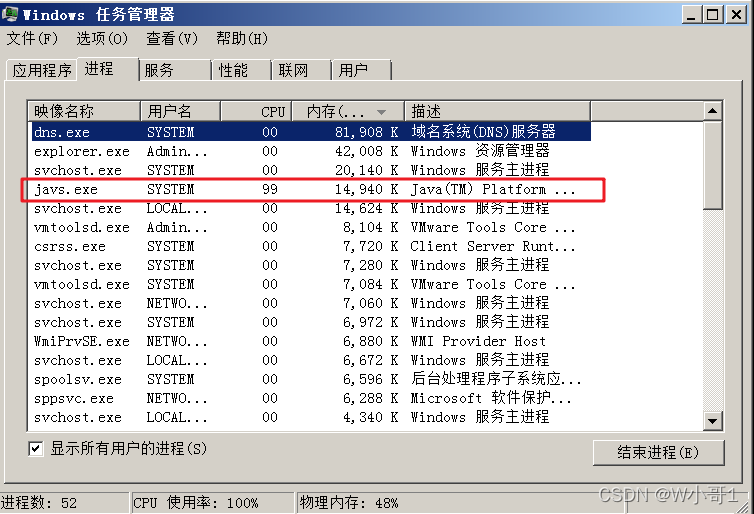Click the Windows 资源管理器 description
754x514 pixels.
point(480,150)
